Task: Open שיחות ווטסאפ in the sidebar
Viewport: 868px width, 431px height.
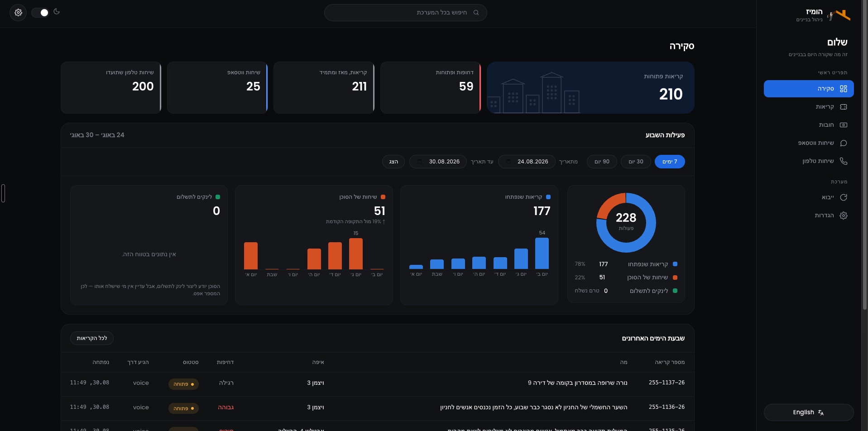Action: tap(809, 143)
